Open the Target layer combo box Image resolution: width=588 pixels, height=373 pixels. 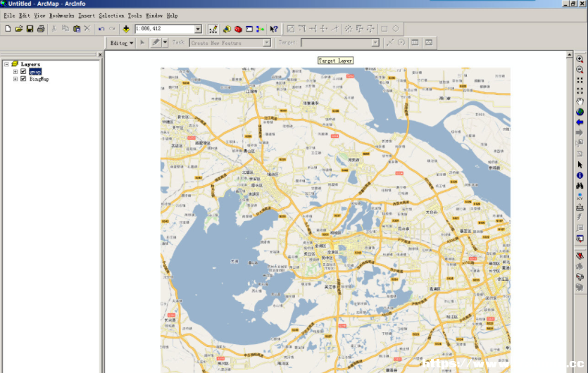[340, 43]
